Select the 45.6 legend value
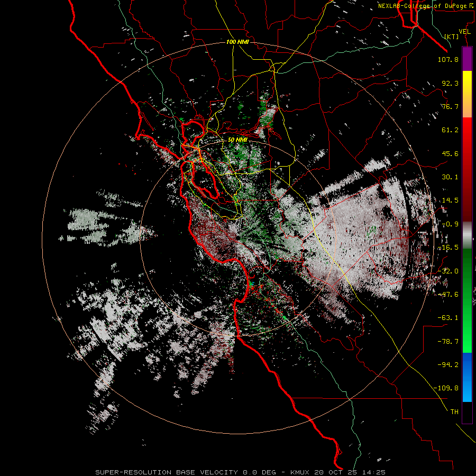 450,153
